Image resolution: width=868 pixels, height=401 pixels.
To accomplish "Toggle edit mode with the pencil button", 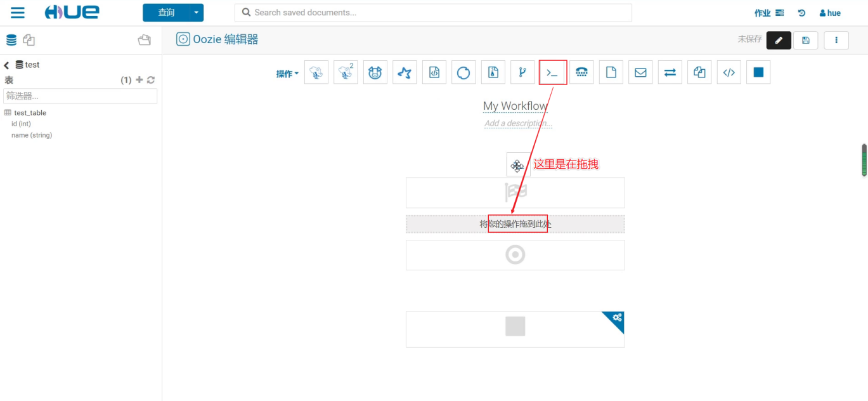I will tap(779, 40).
